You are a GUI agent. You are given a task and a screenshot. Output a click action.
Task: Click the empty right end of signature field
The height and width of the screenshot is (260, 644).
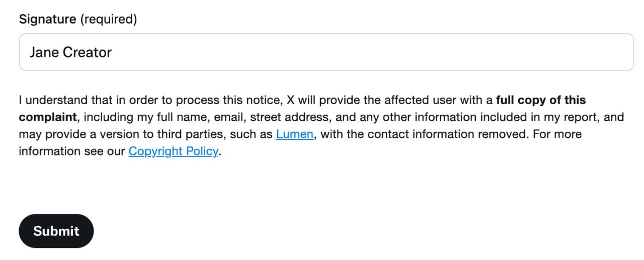579,52
